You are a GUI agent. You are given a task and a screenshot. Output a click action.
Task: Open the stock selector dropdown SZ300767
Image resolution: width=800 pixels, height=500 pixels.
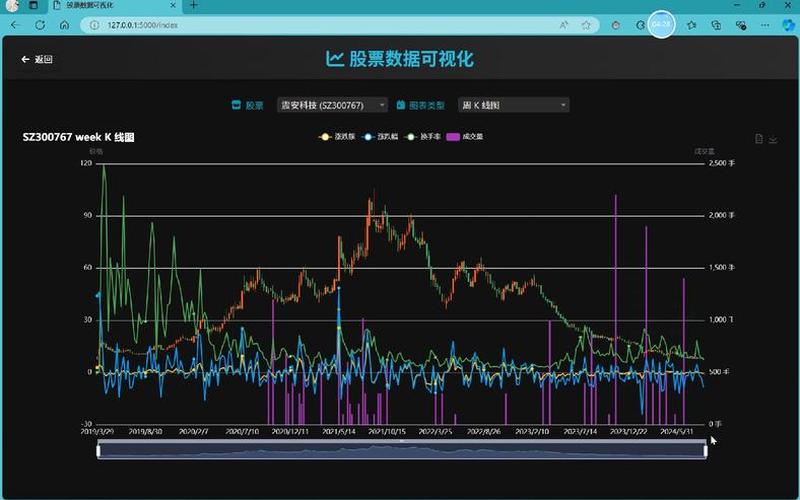coord(332,105)
